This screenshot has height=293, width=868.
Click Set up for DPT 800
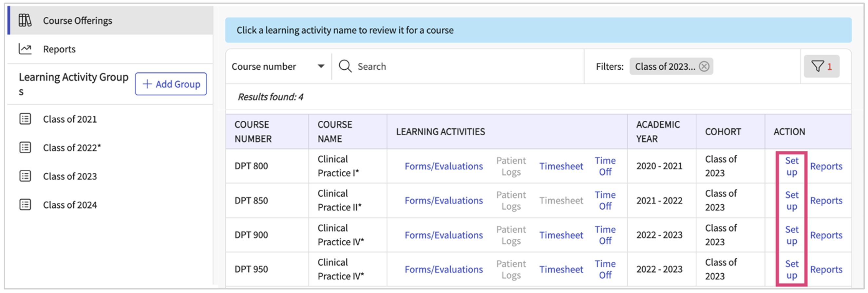791,166
